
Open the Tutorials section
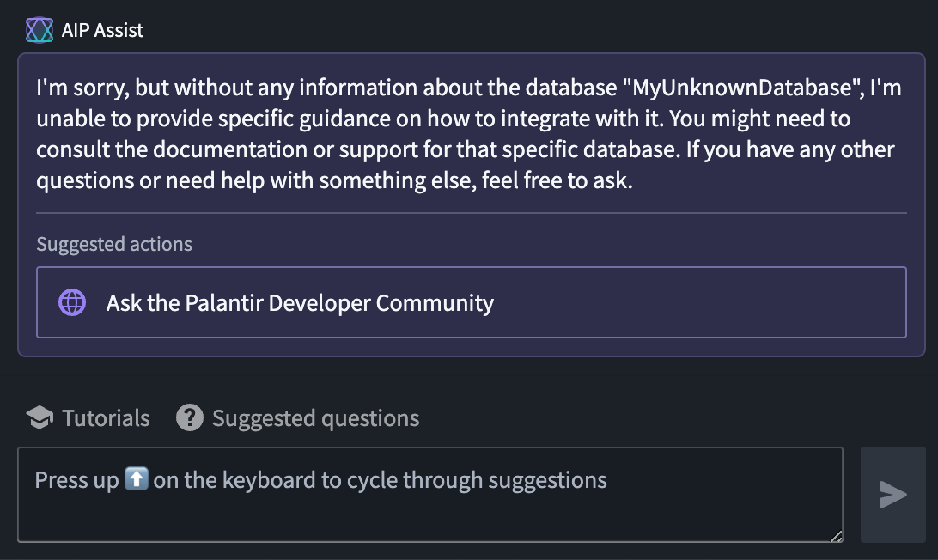click(105, 418)
